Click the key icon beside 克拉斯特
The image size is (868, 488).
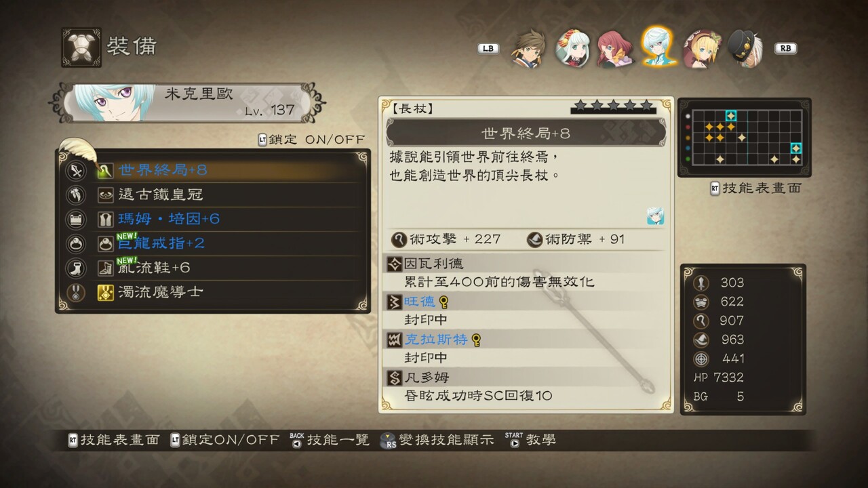click(476, 339)
